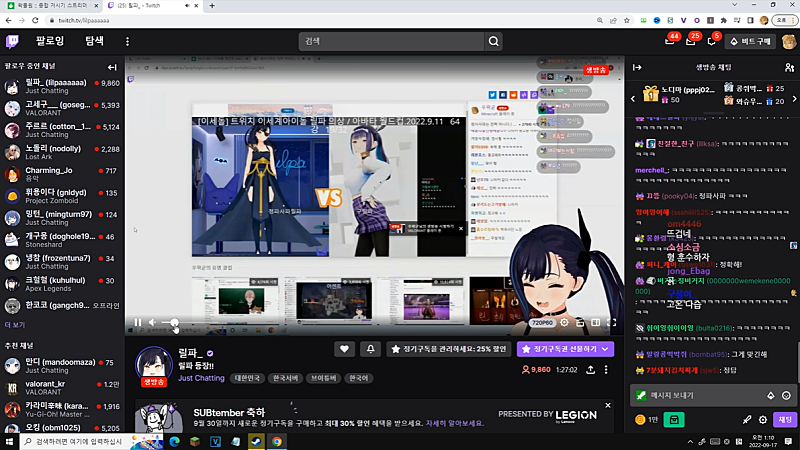The image size is (800, 450).
Task: Open the 휘용이다 Project Zomboid channel
Action: 62,196
